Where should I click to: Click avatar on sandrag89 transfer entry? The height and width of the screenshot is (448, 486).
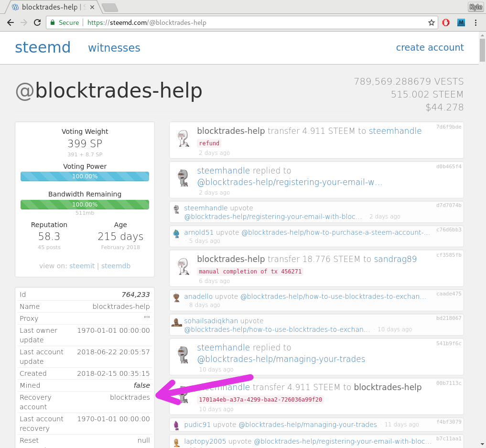coord(184,266)
